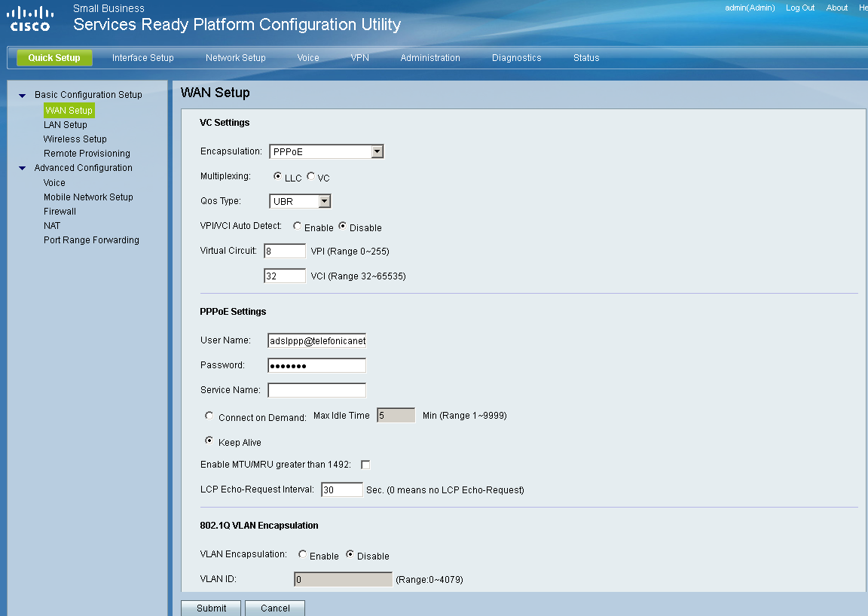Select LAN Setup in the sidebar

[65, 124]
